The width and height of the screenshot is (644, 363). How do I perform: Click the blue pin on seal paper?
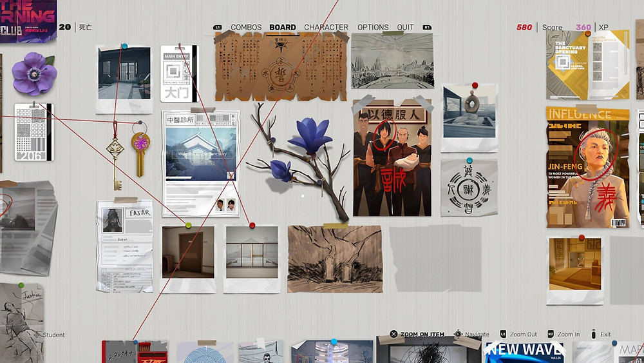(469, 161)
